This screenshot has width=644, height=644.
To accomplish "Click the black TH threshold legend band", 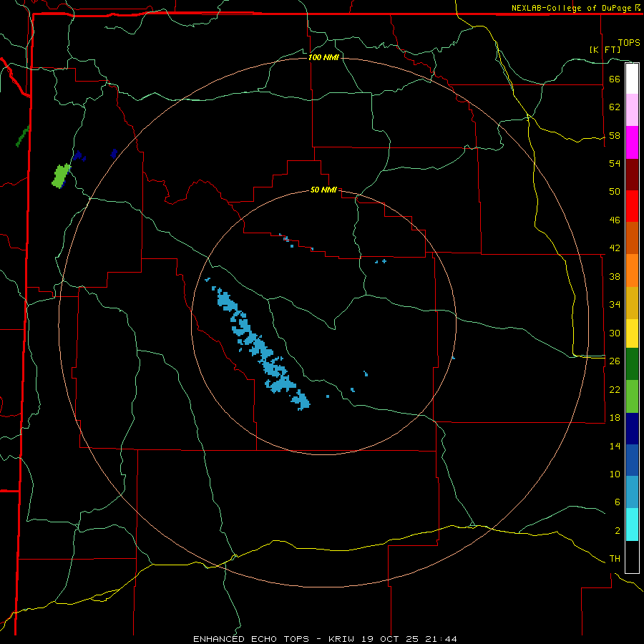I will tap(632, 557).
